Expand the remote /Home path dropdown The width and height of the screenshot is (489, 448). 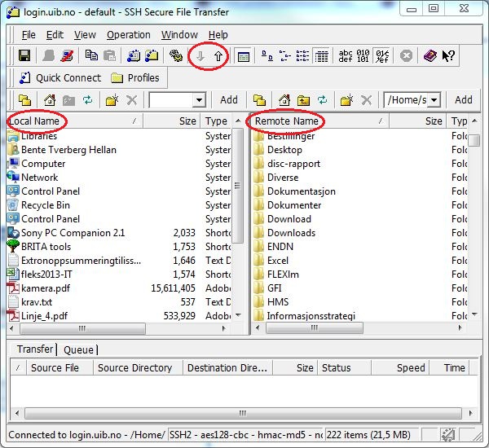433,100
